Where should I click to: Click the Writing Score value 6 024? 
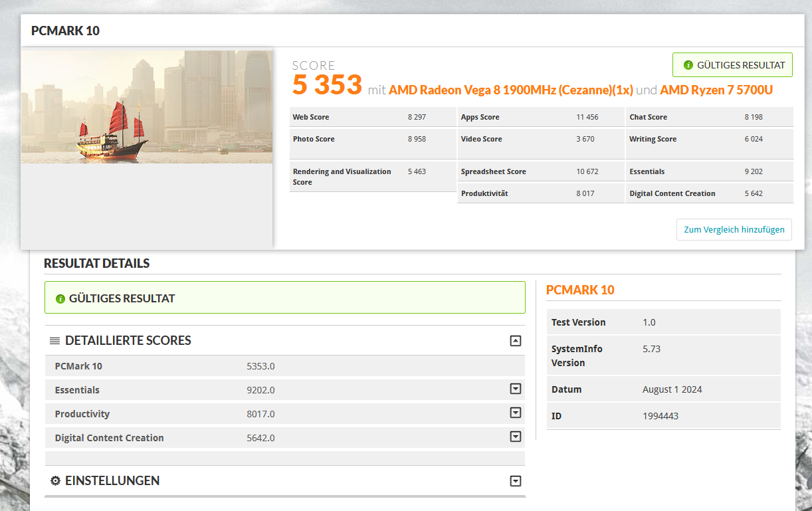(754, 139)
